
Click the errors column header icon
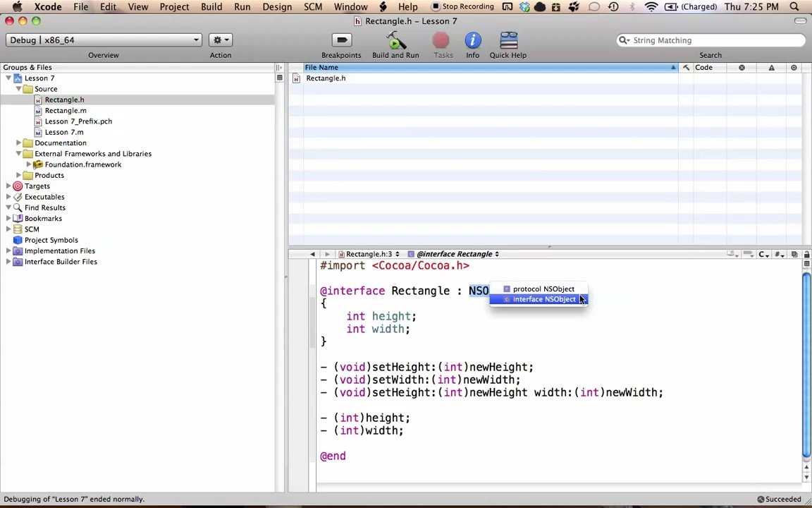pos(742,68)
